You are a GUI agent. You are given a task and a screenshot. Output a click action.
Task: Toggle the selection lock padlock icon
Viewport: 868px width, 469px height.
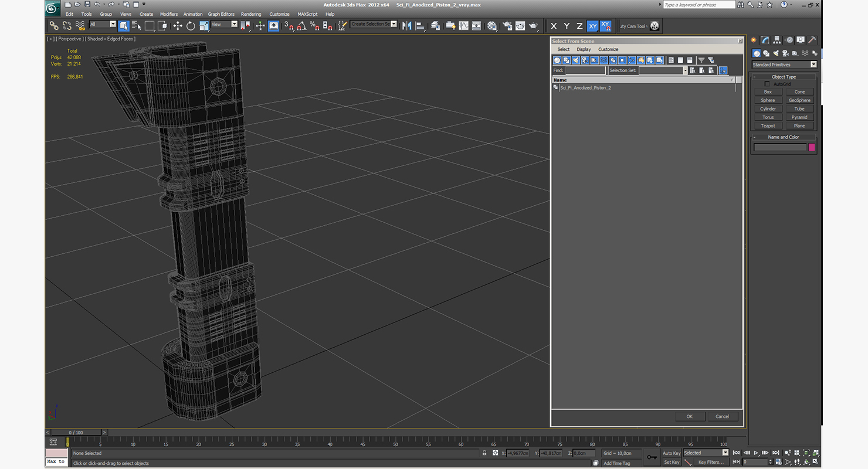[x=484, y=453]
